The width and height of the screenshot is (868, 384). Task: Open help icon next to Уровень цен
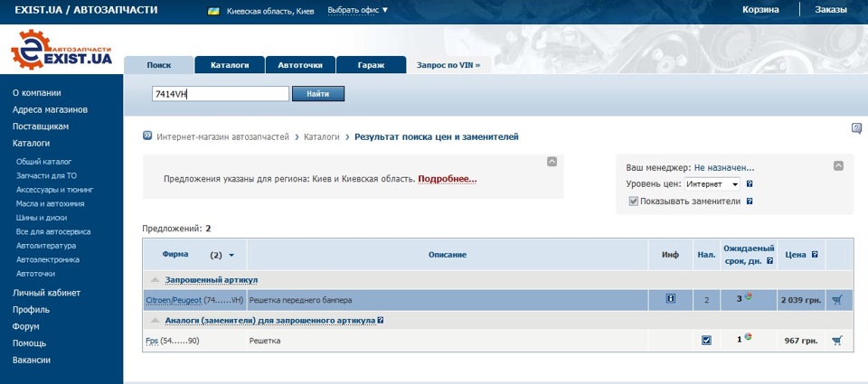(750, 184)
